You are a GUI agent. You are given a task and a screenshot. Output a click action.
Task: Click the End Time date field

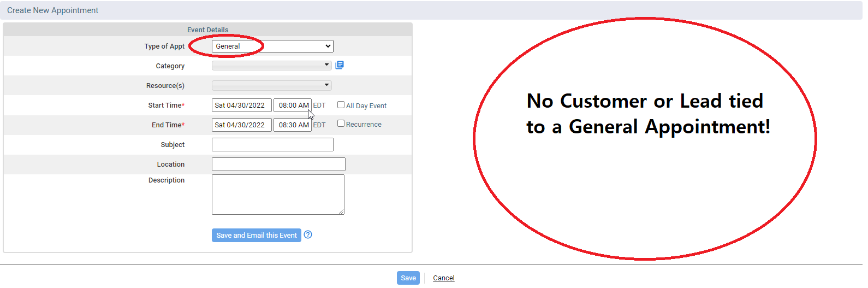click(x=241, y=125)
